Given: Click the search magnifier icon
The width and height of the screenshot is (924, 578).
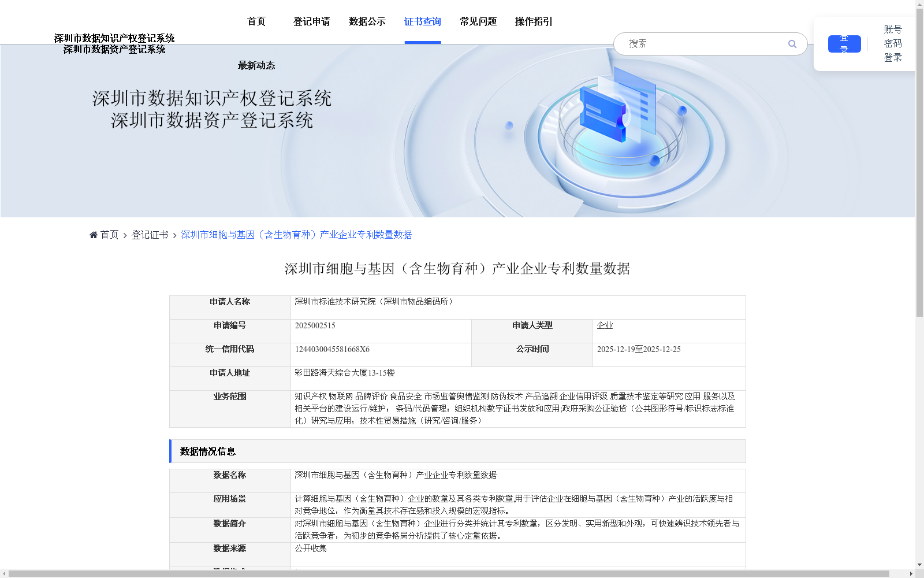Looking at the screenshot, I should click(792, 44).
